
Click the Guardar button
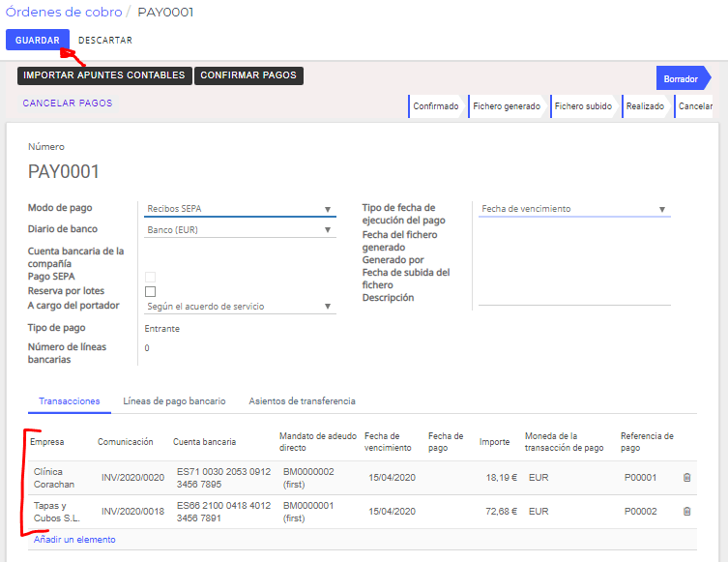click(x=38, y=40)
